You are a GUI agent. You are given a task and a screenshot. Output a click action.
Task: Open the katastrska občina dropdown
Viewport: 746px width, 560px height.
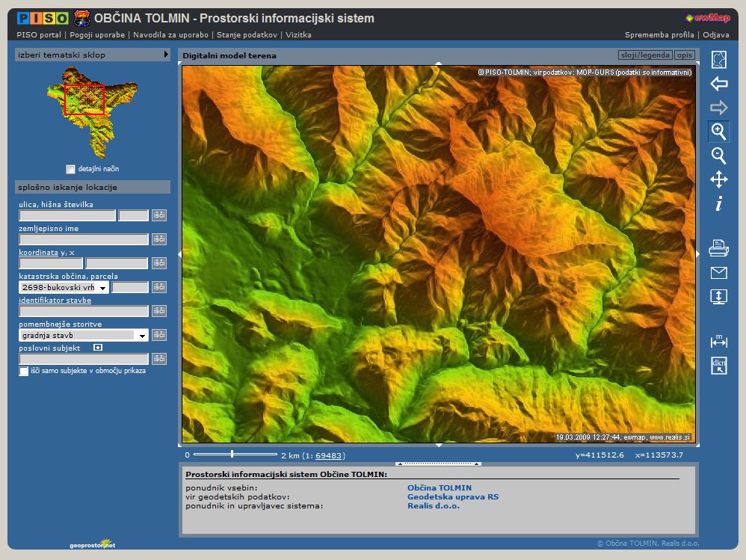(x=102, y=287)
